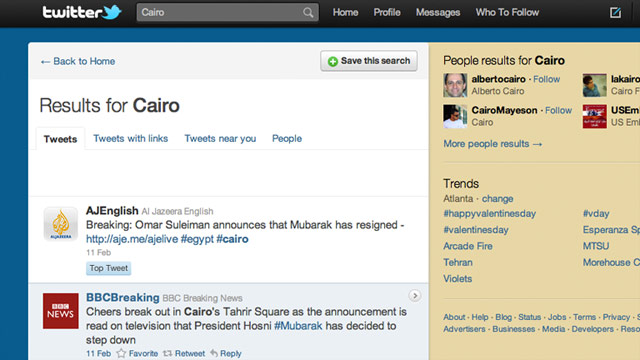
Task: Click 11 Feb date on AJEnglish tweet
Action: point(98,253)
